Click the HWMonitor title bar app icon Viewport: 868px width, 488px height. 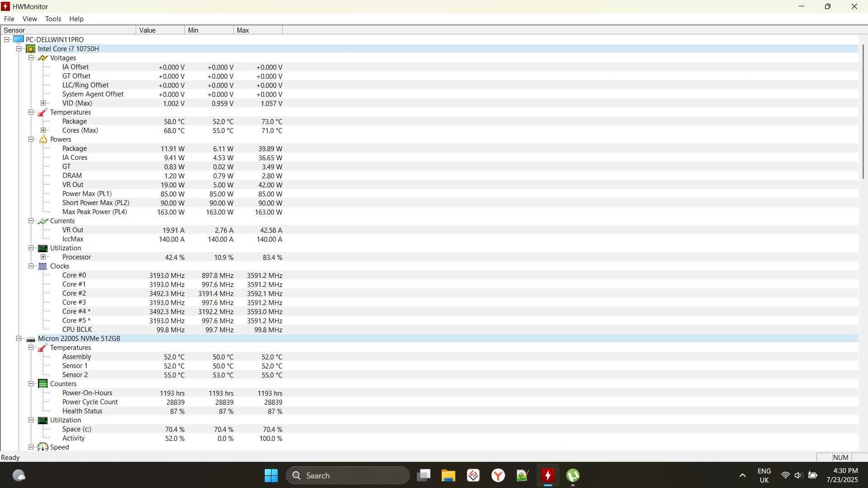click(5, 6)
